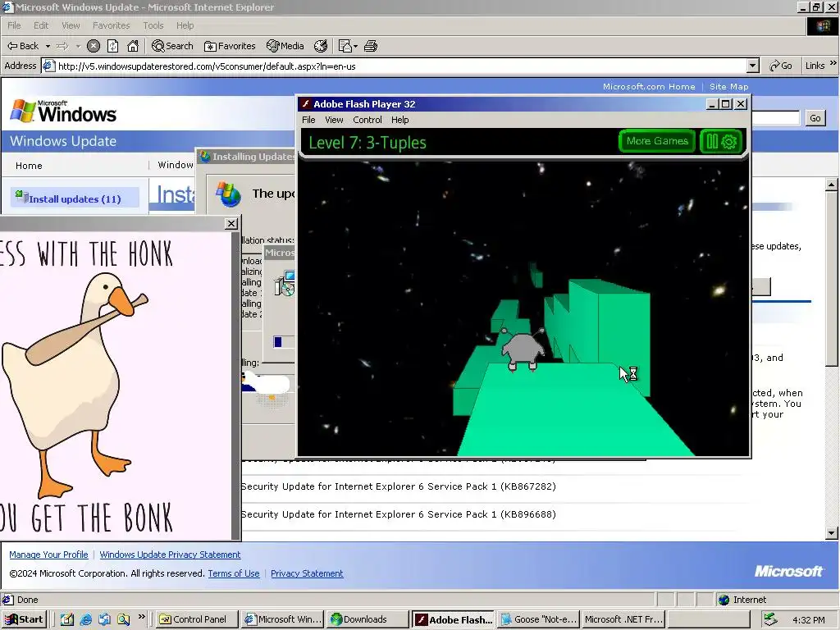Launch Internet Explorer from quick launch
The image size is (840, 630).
[85, 619]
